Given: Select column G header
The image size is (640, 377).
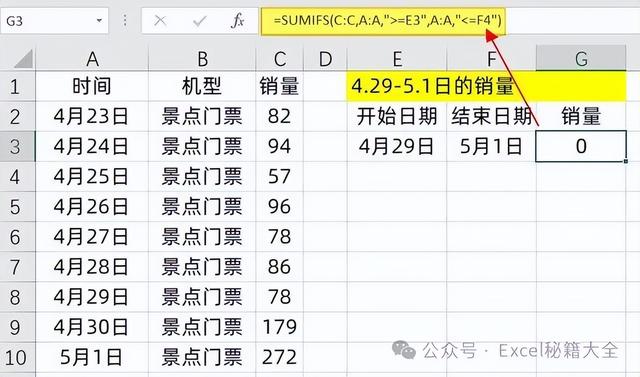Looking at the screenshot, I should [581, 59].
